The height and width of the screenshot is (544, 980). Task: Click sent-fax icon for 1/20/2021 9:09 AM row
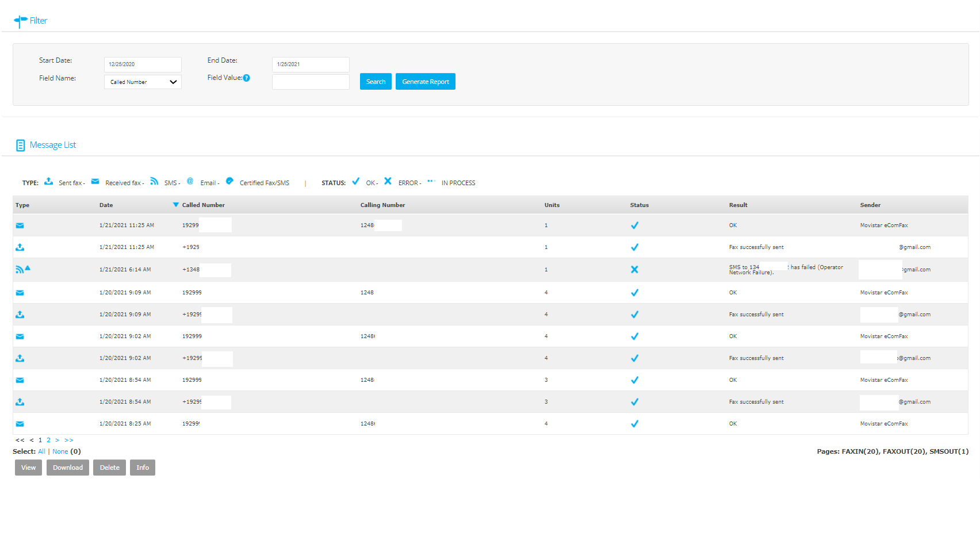coord(20,315)
